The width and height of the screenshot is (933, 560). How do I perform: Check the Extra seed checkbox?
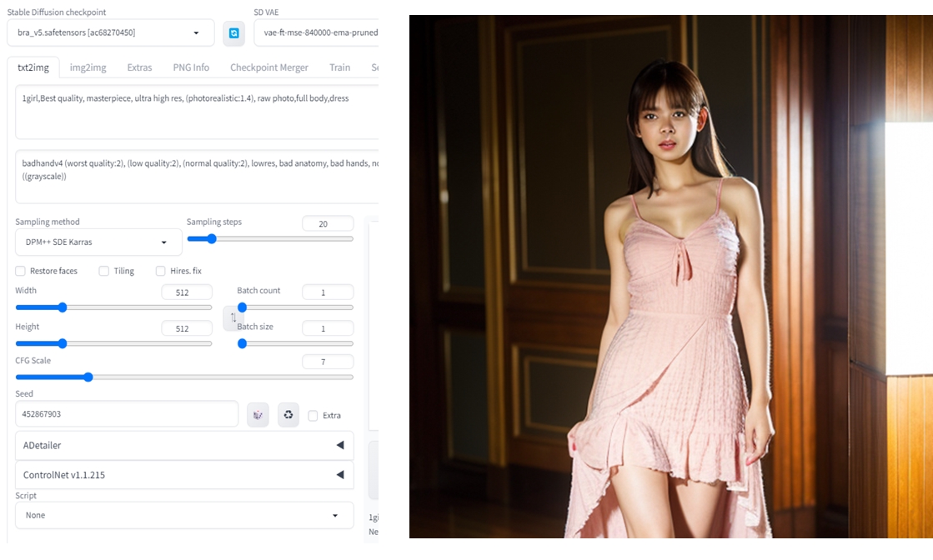pyautogui.click(x=313, y=415)
